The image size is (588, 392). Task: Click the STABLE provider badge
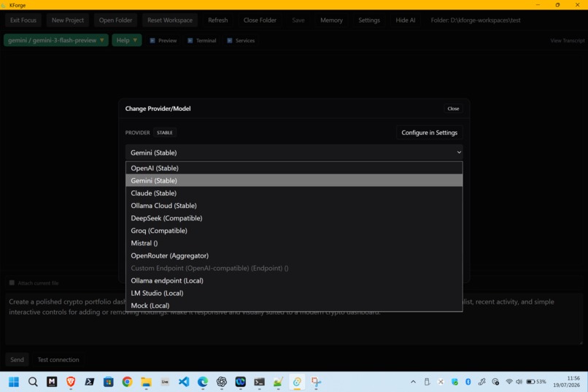[x=165, y=132]
